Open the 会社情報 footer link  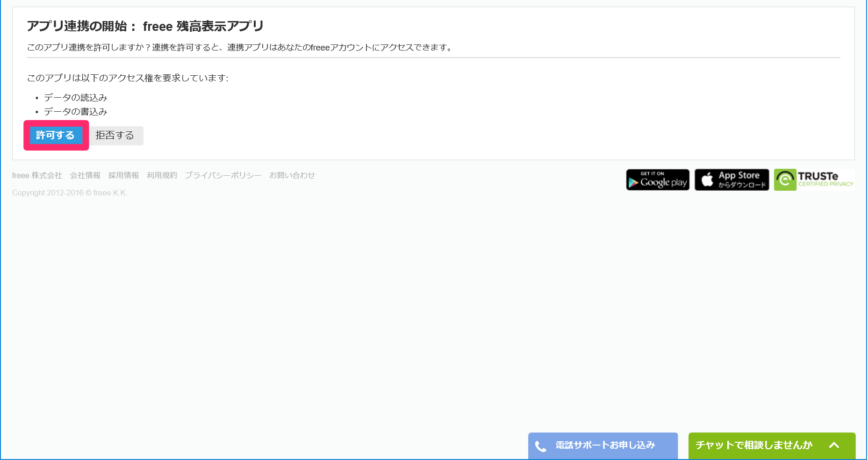[86, 175]
